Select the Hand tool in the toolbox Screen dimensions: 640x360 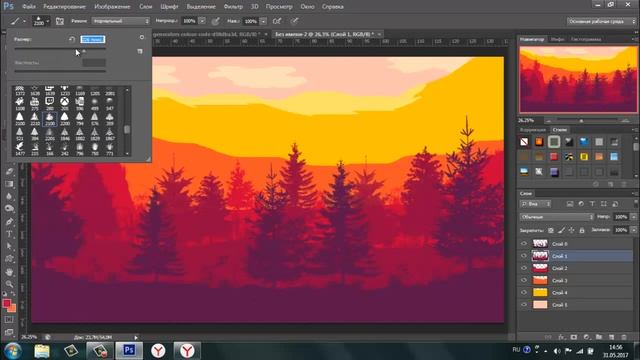pos(9,272)
